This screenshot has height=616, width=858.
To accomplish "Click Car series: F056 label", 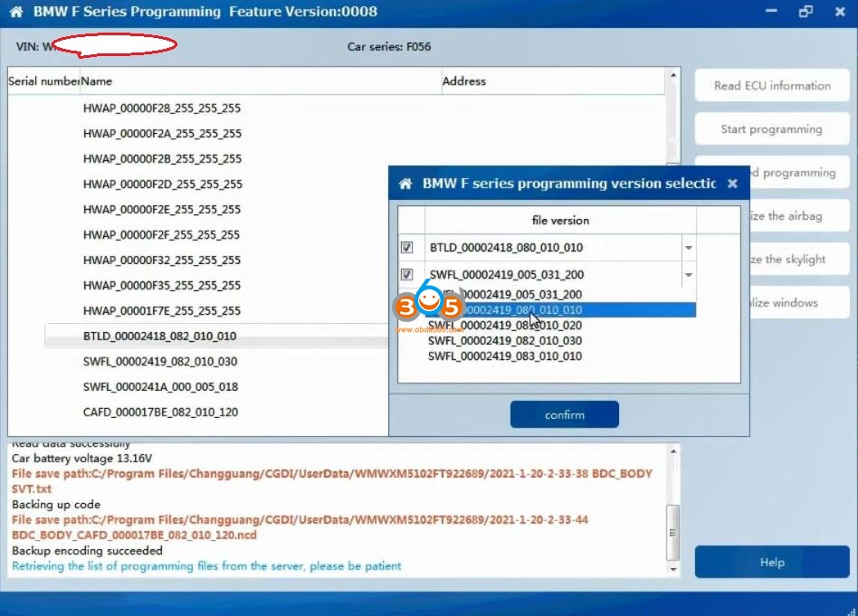I will (389, 46).
